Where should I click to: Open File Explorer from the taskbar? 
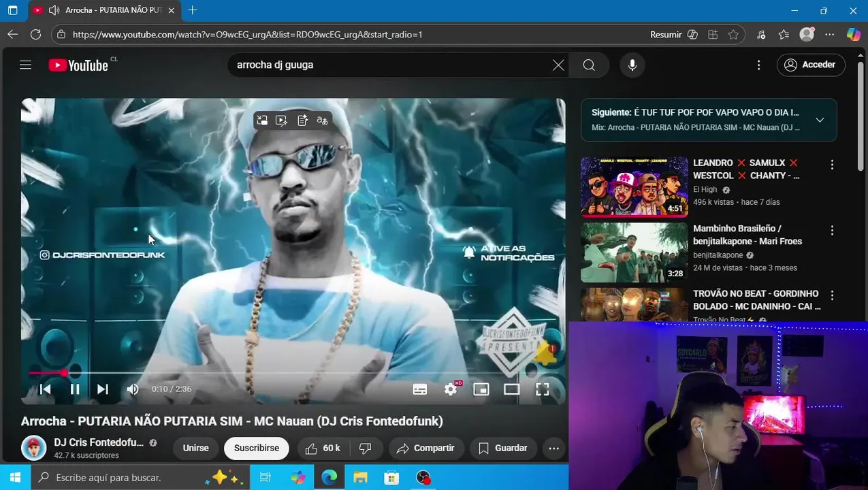click(x=360, y=478)
